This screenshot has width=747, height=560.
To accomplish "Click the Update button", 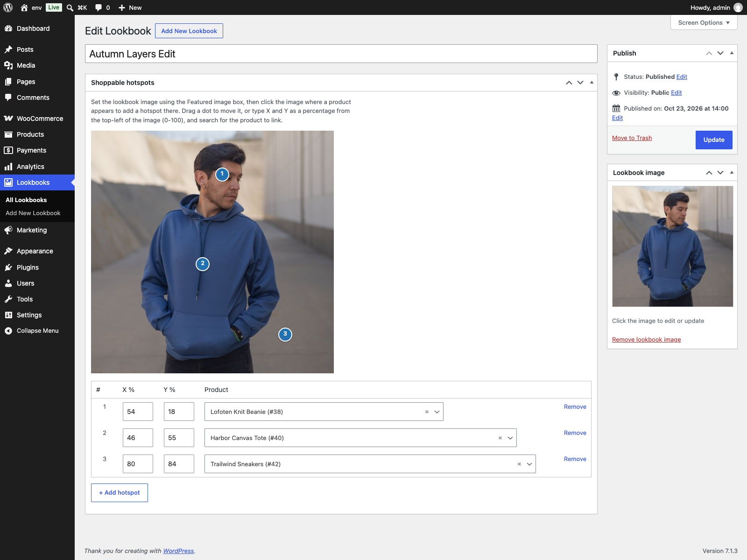I will pos(714,140).
